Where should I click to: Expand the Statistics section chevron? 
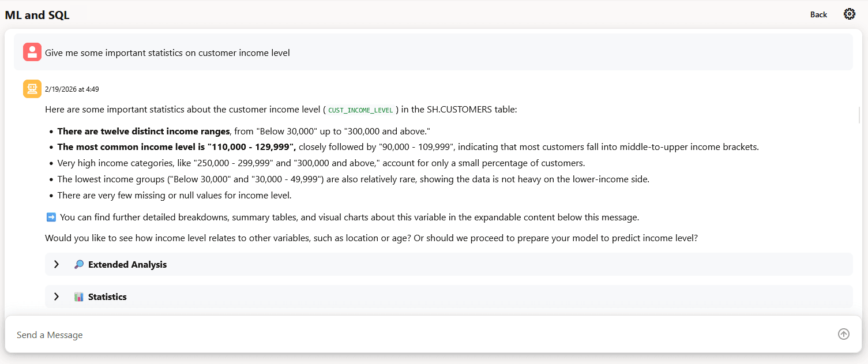pyautogui.click(x=57, y=297)
